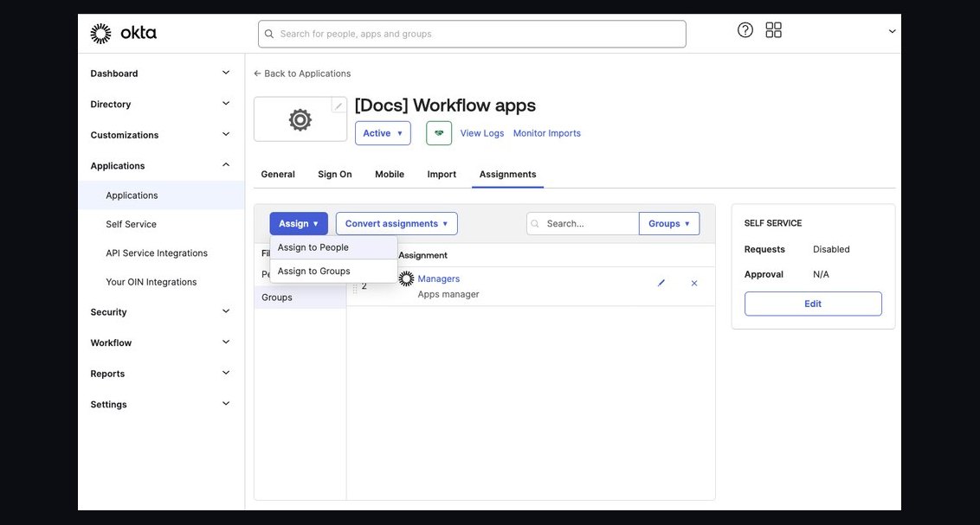Select Applications in sidebar submenu

161,195
